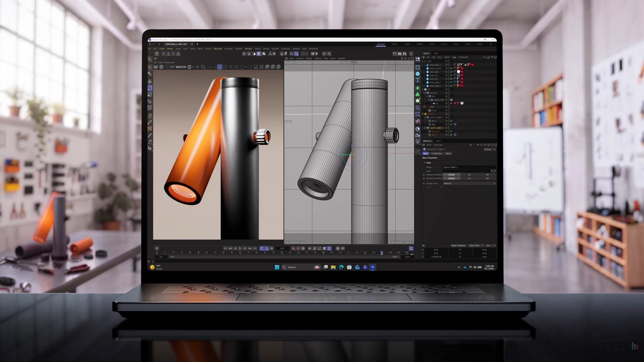The image size is (644, 362).
Task: Click the crop region icon in render view
Action: [x=203, y=67]
